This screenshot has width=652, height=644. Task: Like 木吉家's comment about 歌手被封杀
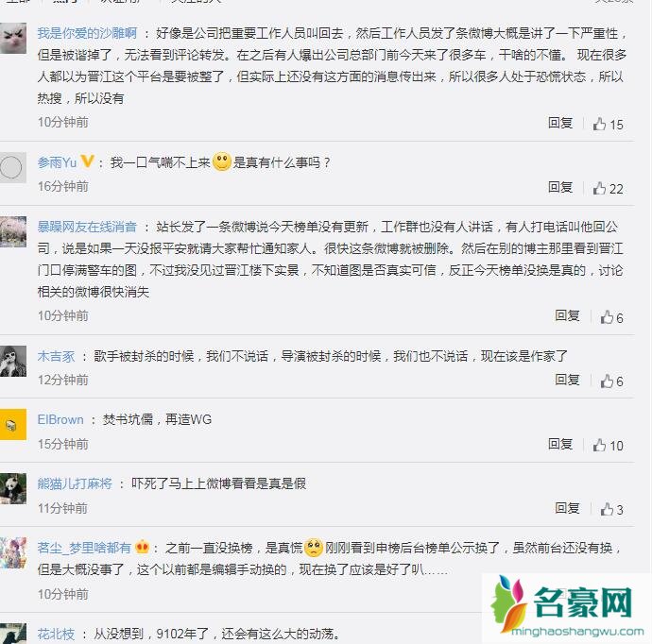pyautogui.click(x=611, y=381)
